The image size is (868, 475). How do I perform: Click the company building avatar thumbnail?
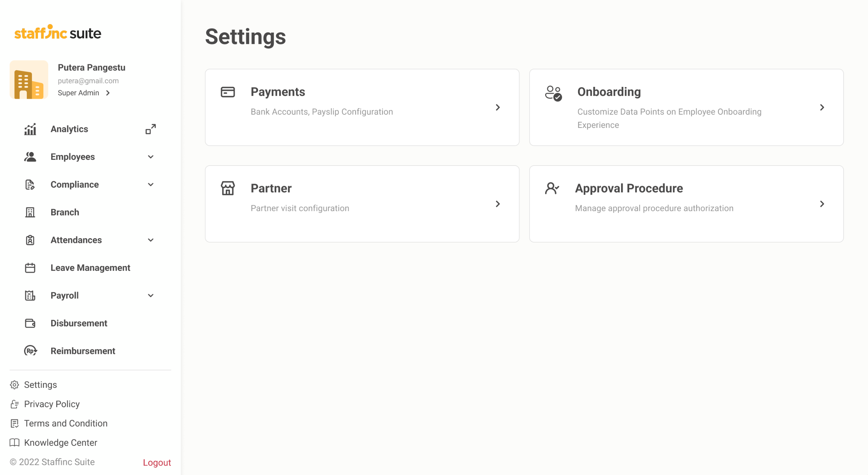coord(29,80)
